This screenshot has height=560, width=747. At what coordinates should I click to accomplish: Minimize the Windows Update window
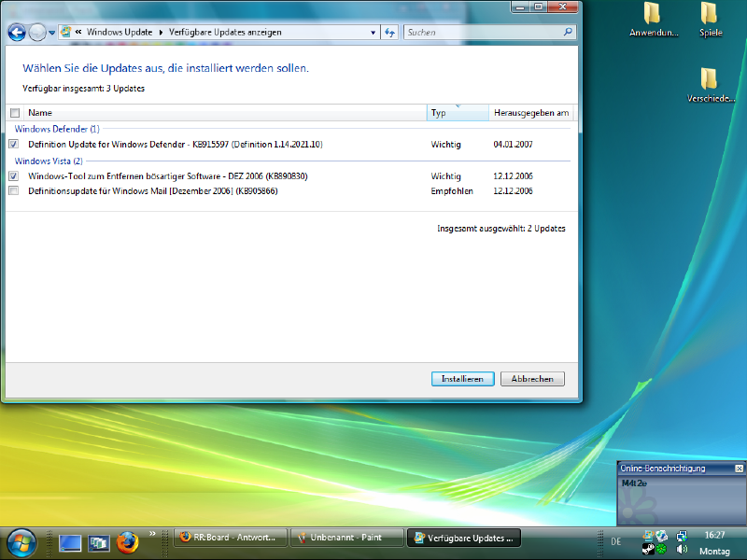pos(520,7)
